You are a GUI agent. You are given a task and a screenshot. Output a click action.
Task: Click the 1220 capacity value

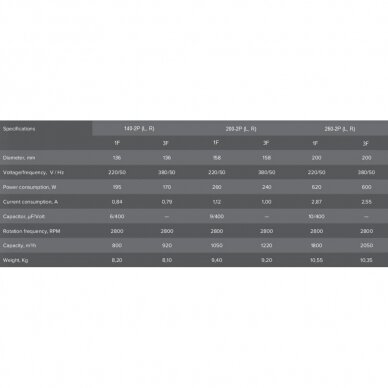pos(267,245)
